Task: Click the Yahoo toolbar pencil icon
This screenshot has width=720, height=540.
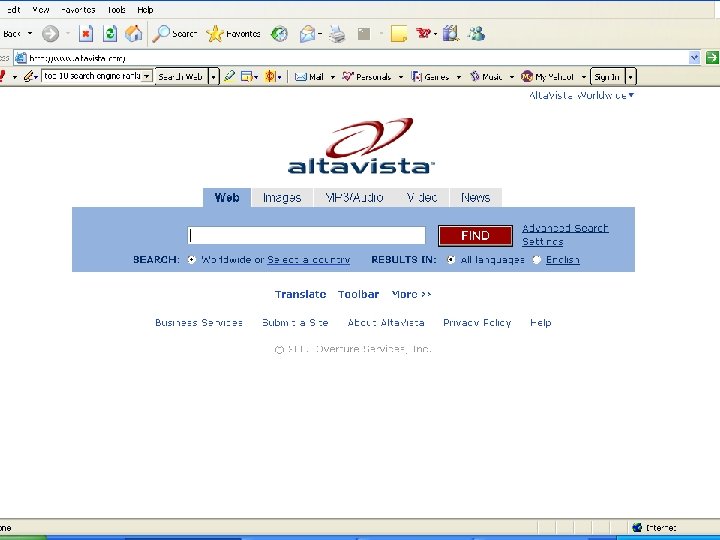Action: [29, 76]
